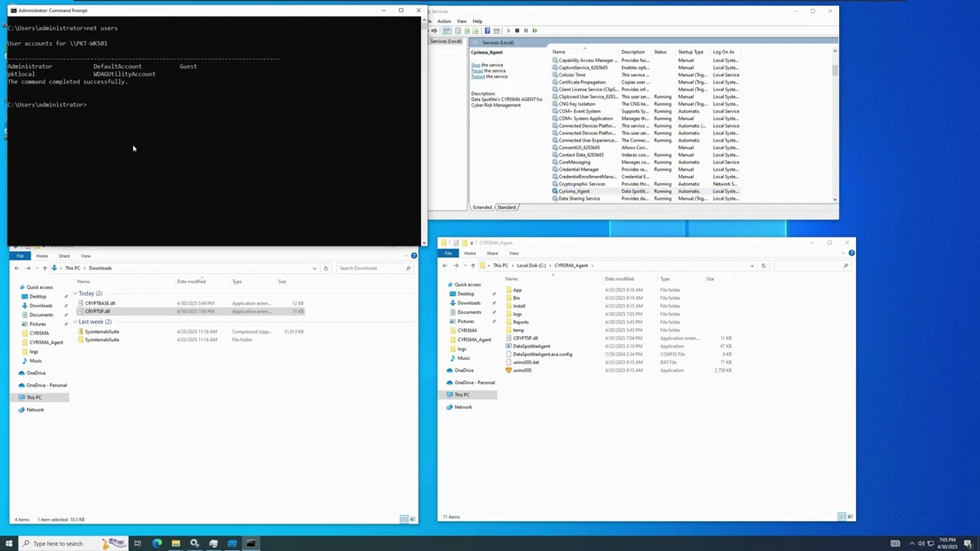
Task: Open notifications center in system tray
Action: point(969,543)
